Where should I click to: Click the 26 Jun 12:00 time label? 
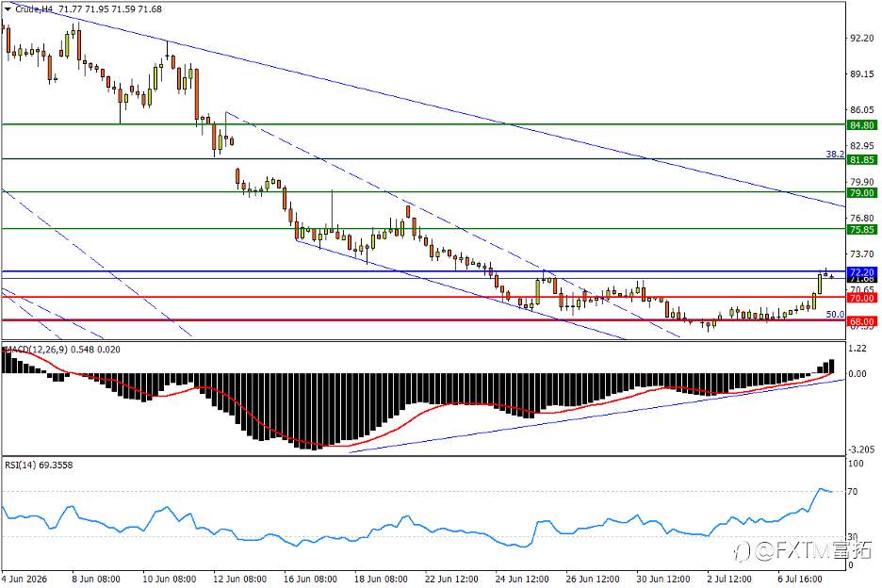[x=593, y=579]
